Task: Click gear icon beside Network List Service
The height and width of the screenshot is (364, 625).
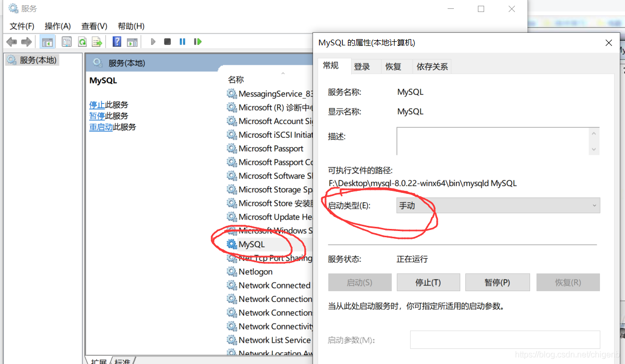Action: point(232,340)
